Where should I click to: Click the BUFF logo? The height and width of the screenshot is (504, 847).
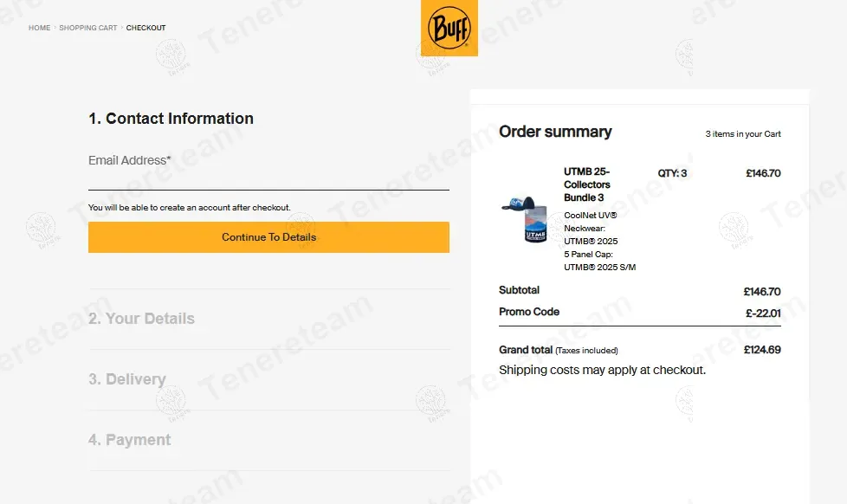coord(449,29)
